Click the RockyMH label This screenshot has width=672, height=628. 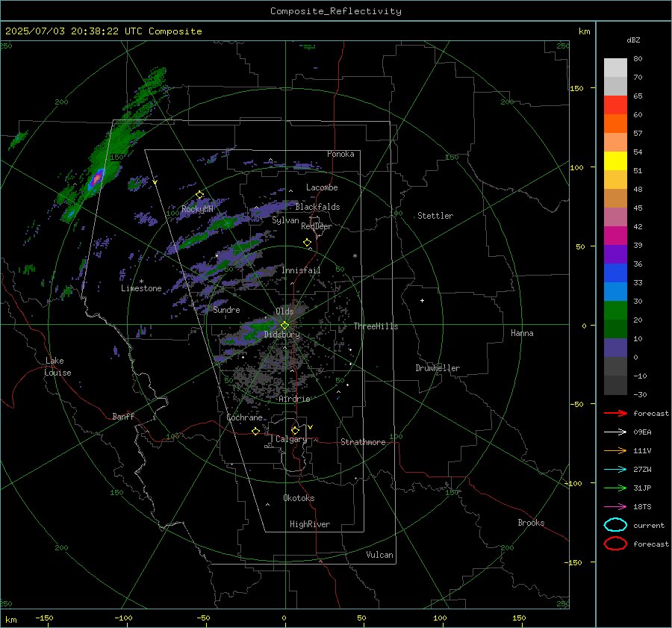pos(197,209)
